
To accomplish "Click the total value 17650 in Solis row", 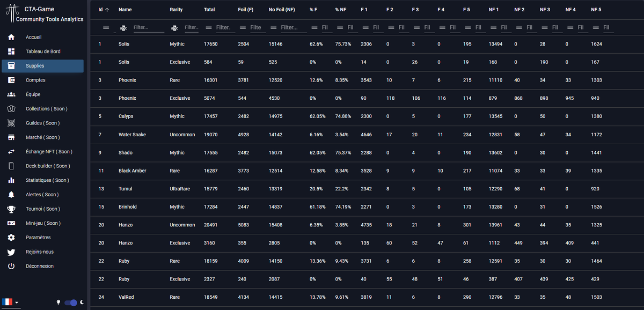I will tap(210, 44).
